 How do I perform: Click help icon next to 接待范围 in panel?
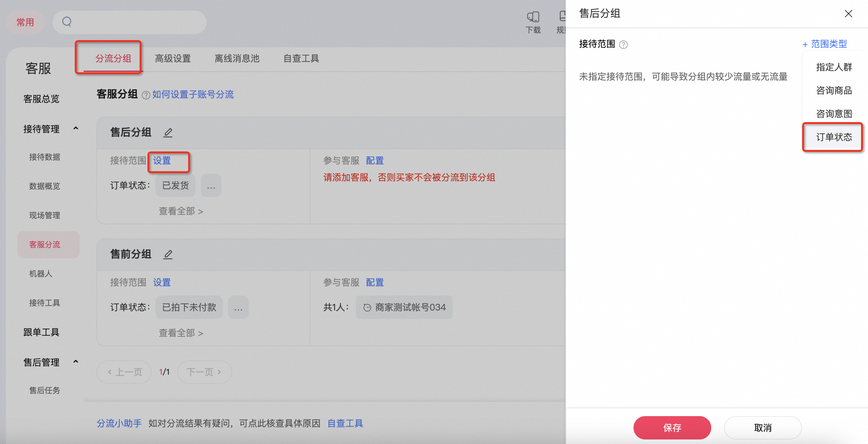[x=623, y=44]
